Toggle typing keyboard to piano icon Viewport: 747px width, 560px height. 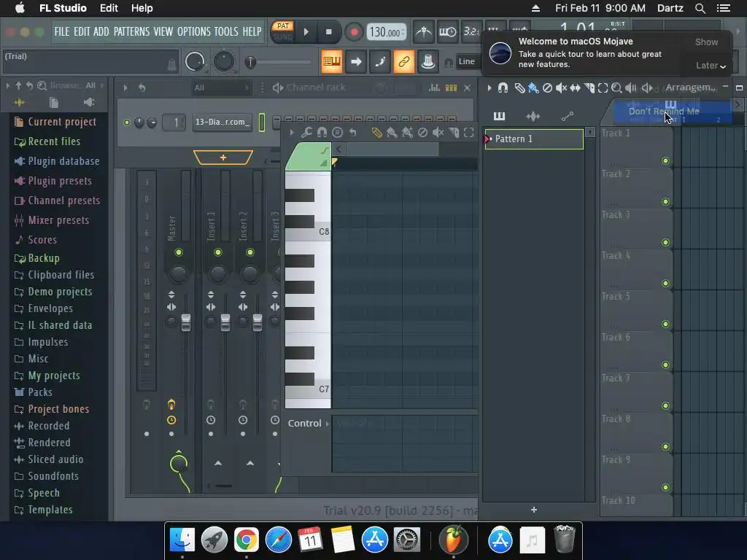pyautogui.click(x=332, y=61)
